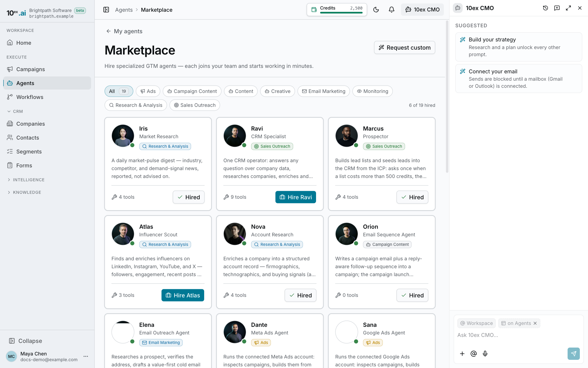Switch to dark mode with the moon icon

[376, 10]
